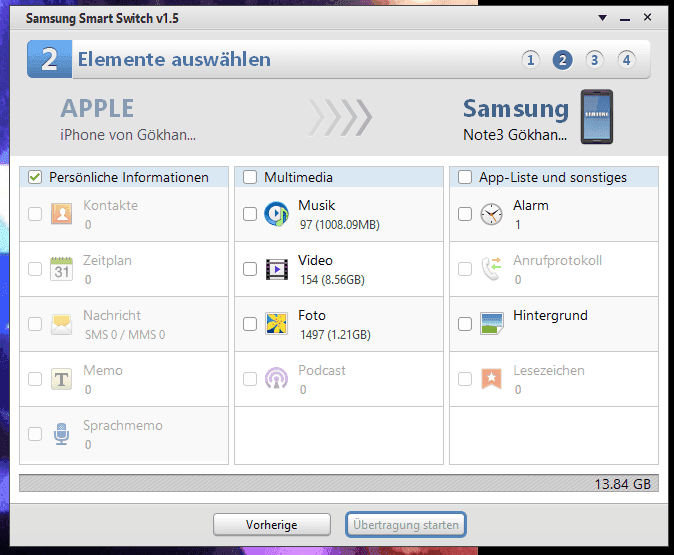Close the Smart Switch window
The height and width of the screenshot is (555, 674).
point(647,17)
